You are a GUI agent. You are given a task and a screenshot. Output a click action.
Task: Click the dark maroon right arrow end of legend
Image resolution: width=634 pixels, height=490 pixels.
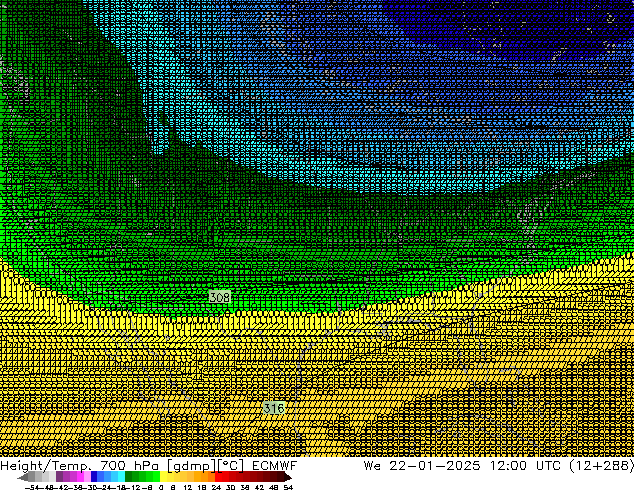click(x=288, y=477)
